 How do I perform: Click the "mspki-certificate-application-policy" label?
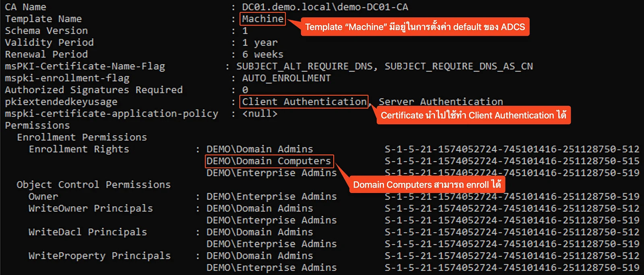[x=111, y=114]
